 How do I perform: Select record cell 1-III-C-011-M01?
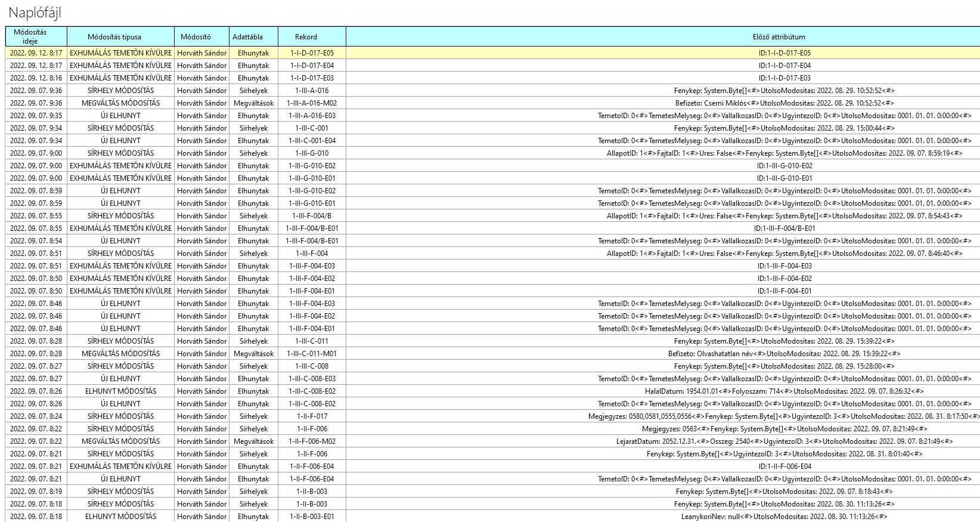click(x=312, y=354)
